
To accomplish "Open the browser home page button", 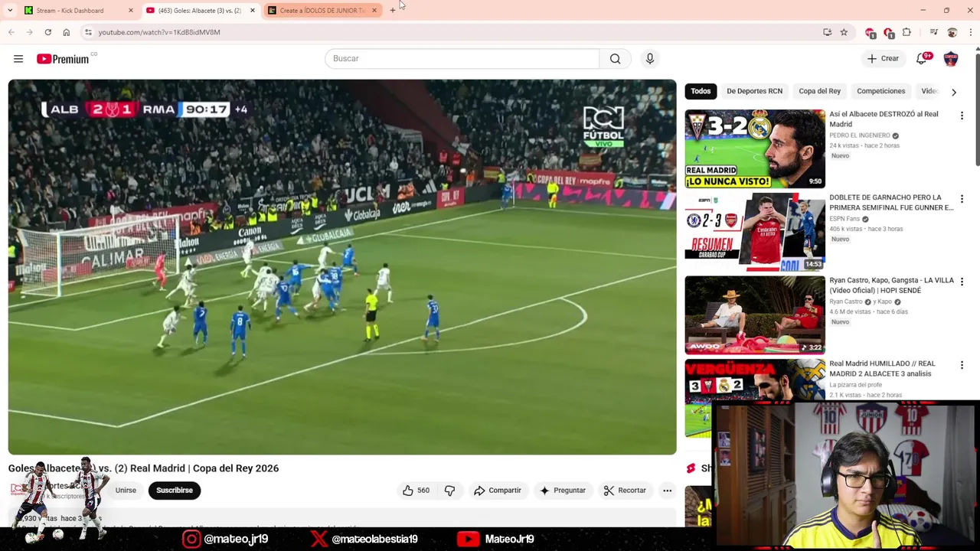I will [x=66, y=32].
